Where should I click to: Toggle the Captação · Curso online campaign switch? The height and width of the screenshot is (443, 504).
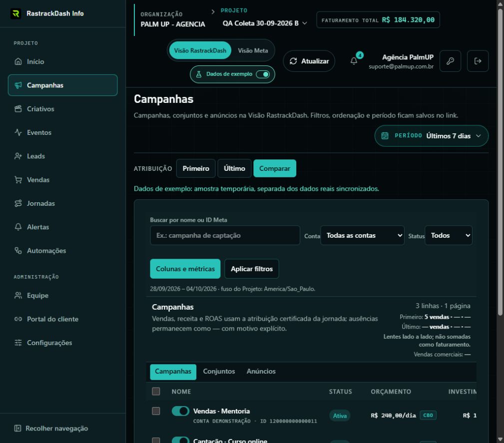(180, 440)
